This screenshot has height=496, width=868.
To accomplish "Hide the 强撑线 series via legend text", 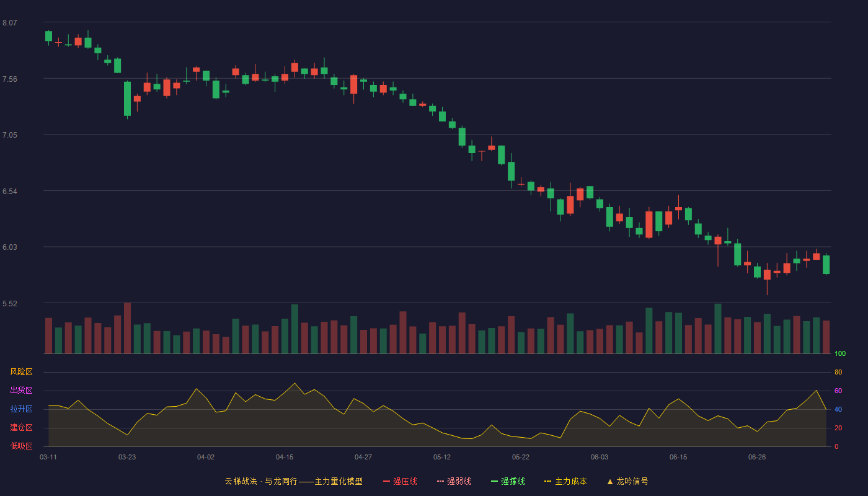I will coord(513,481).
